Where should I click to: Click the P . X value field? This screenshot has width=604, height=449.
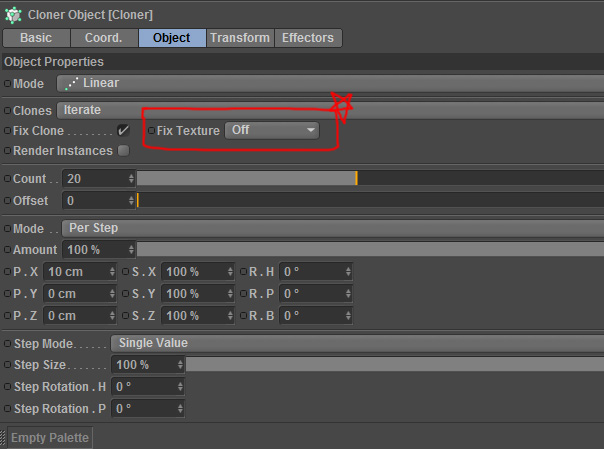80,271
